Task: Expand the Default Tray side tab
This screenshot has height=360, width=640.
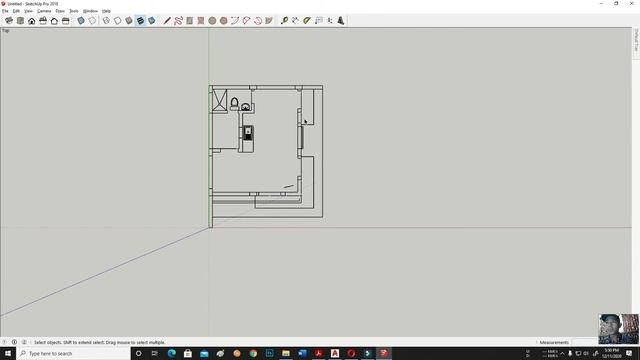Action: point(636,41)
